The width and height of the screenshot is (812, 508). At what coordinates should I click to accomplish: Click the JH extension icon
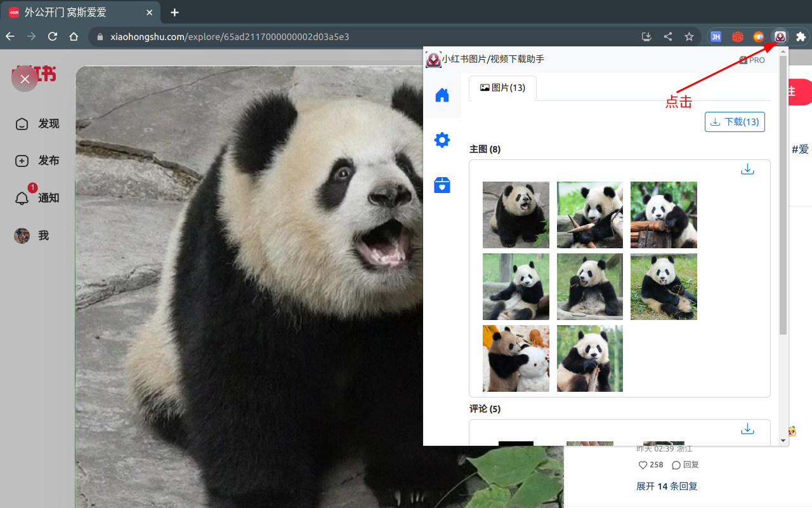[716, 37]
